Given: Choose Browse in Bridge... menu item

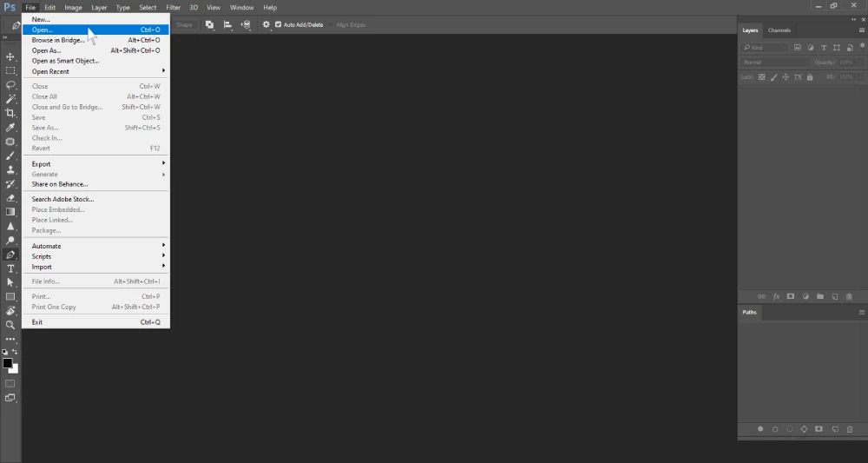Looking at the screenshot, I should 95,40.
